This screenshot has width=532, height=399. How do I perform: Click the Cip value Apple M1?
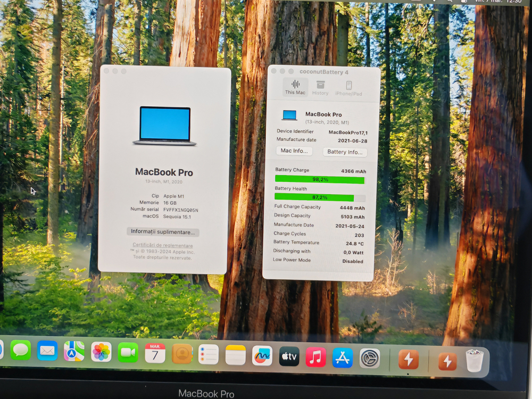point(174,196)
